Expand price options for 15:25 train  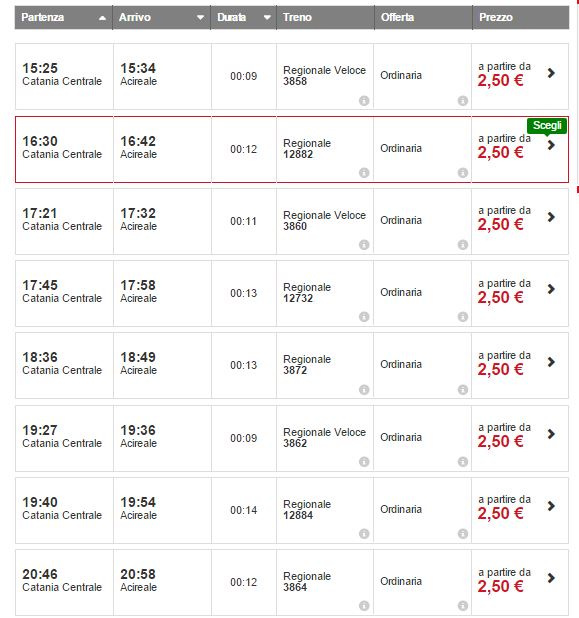551,73
